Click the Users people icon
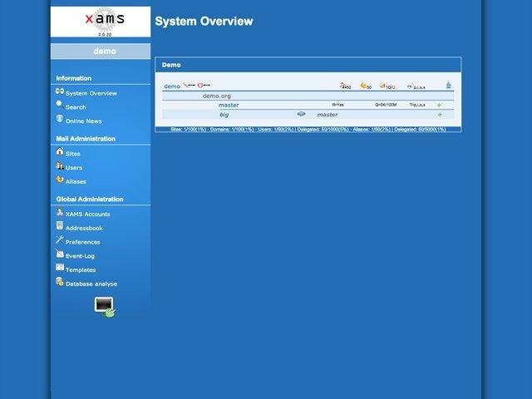The width and height of the screenshot is (532, 399). [x=60, y=165]
